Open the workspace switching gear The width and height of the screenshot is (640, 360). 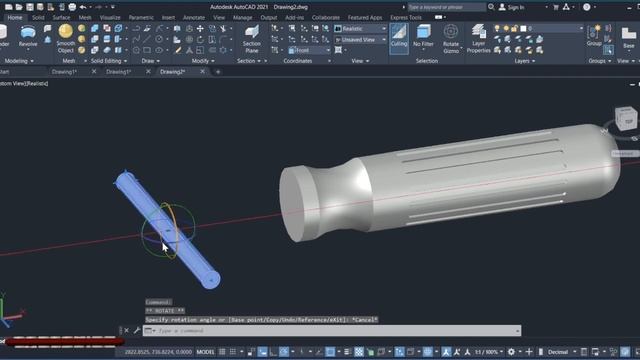point(511,352)
